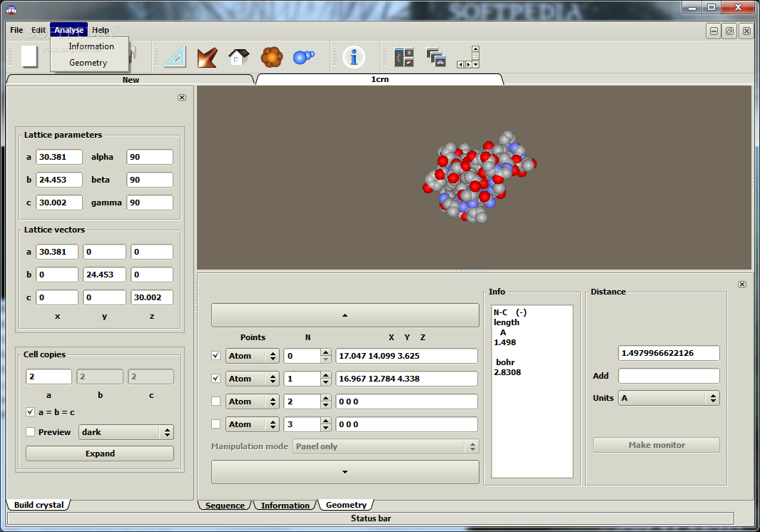Open the blue information 'i' icon
This screenshot has height=532, width=760.
click(x=354, y=56)
